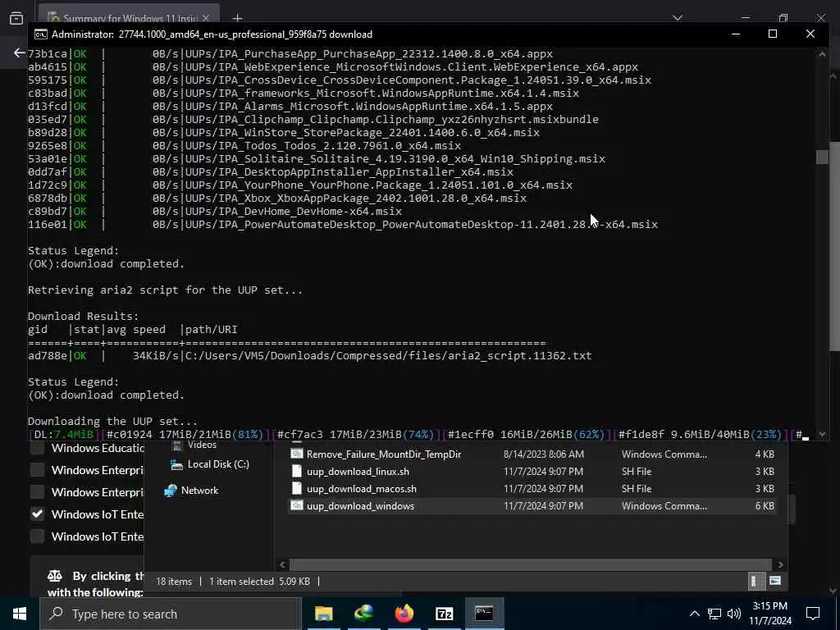The image size is (840, 630).
Task: Go back using the browser back arrow
Action: click(x=20, y=52)
